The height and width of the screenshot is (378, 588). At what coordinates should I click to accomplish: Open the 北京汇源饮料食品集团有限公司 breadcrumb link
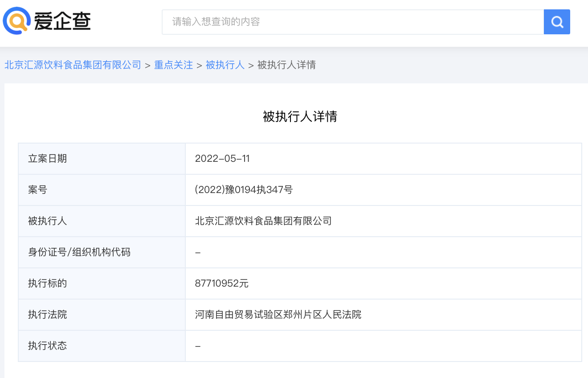(71, 65)
